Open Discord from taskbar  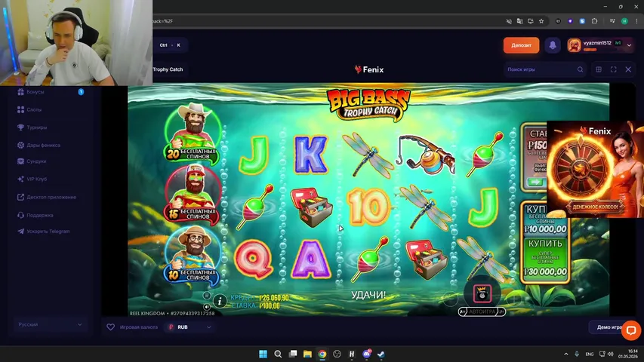click(x=366, y=354)
